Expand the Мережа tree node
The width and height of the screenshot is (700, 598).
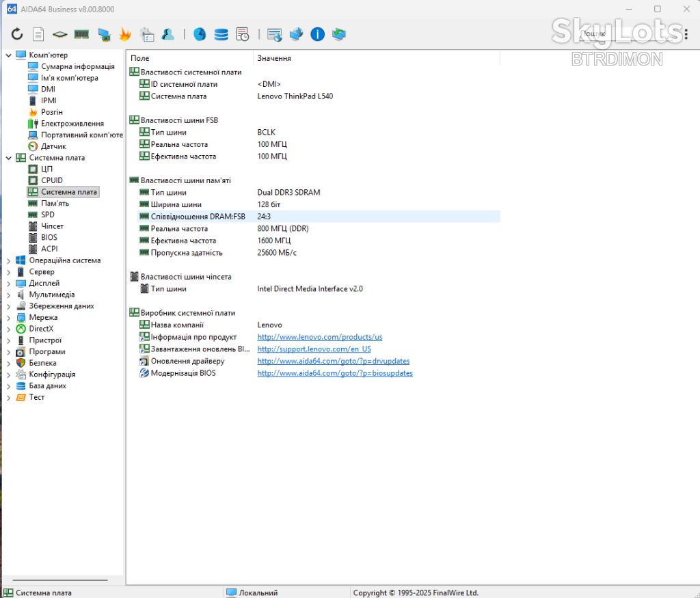(8, 318)
